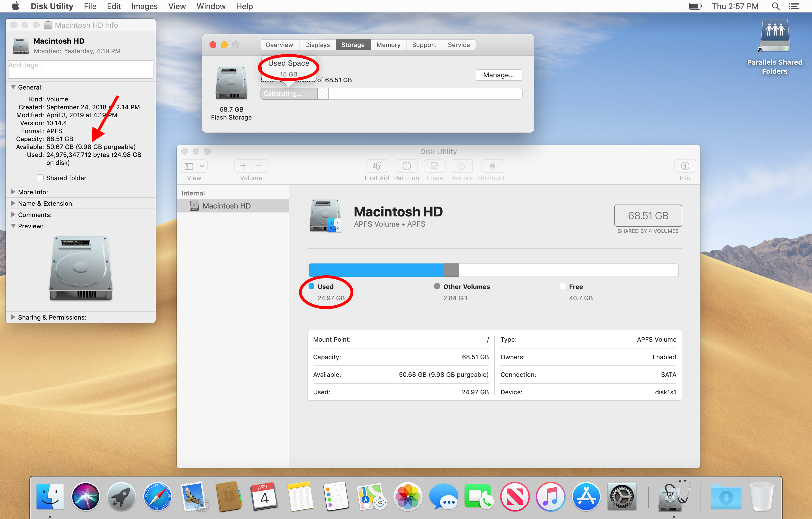Expand Name & Extension section
Screen dimensions: 812x519
pyautogui.click(x=13, y=203)
